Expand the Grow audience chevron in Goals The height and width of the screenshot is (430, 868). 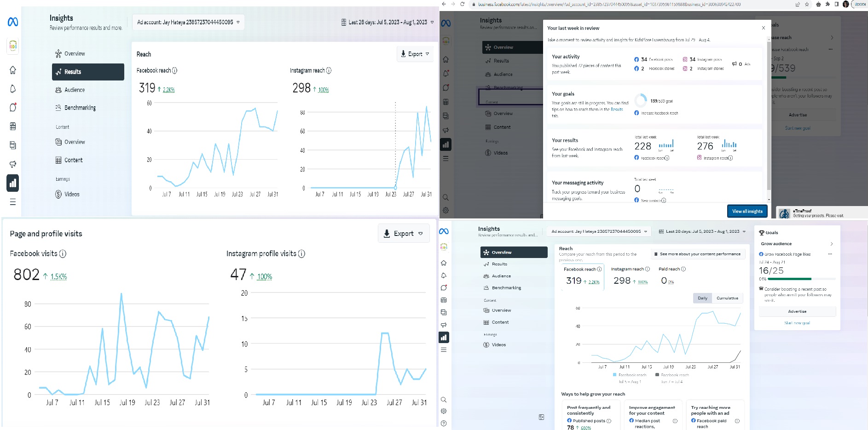[832, 244]
